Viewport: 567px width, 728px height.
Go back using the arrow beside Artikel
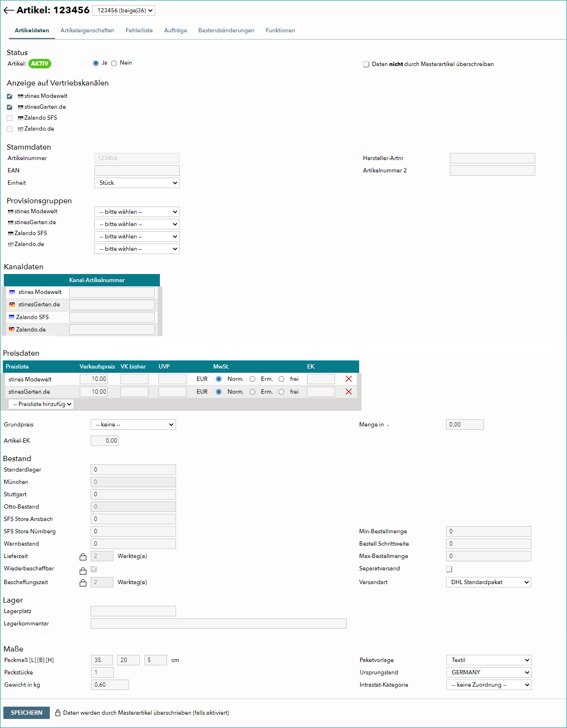(9, 10)
